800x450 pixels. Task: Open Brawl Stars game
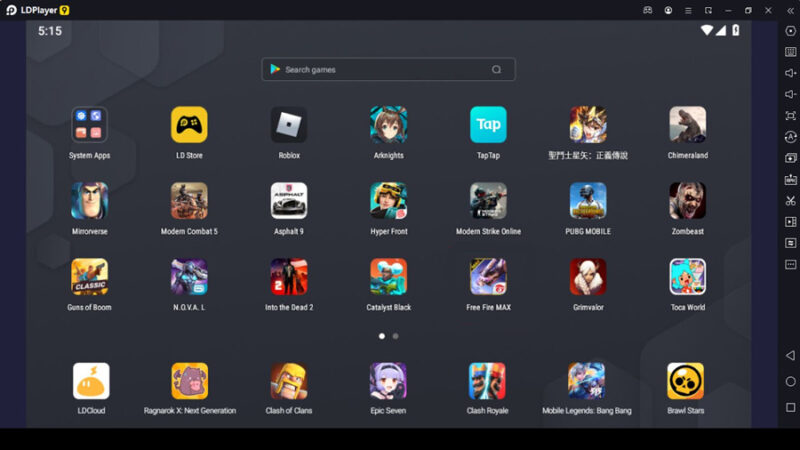tap(686, 381)
